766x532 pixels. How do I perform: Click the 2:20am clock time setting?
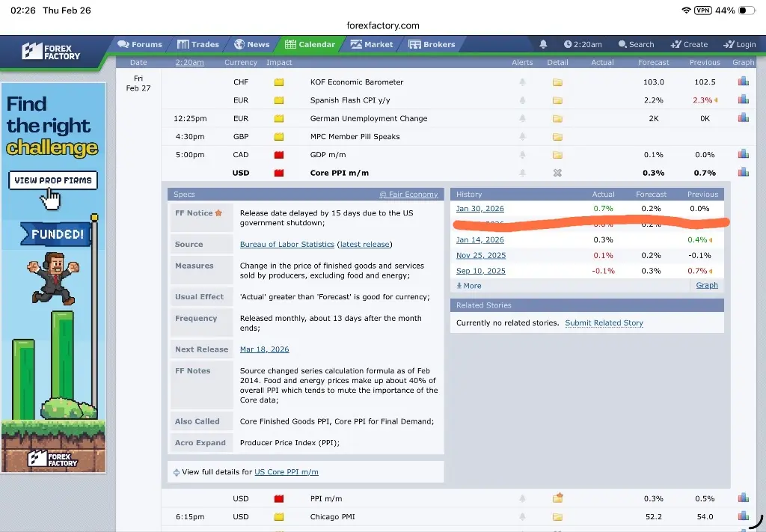(x=583, y=44)
